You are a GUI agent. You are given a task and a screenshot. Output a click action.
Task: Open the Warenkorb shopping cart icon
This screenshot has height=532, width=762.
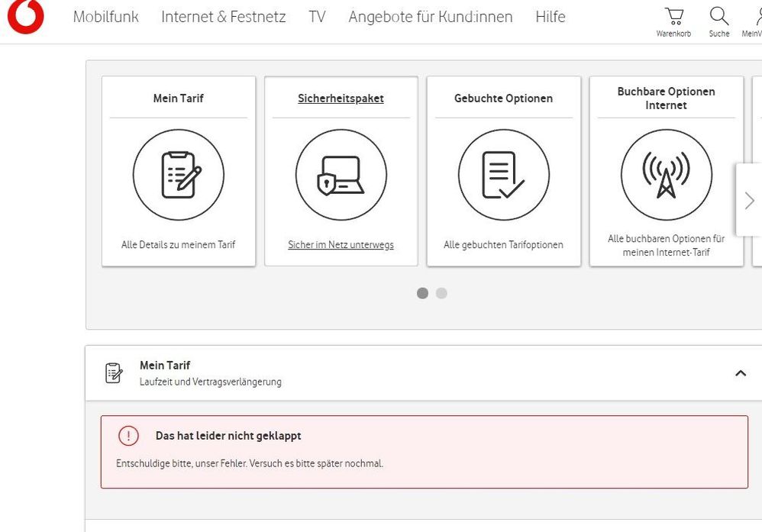pyautogui.click(x=673, y=17)
